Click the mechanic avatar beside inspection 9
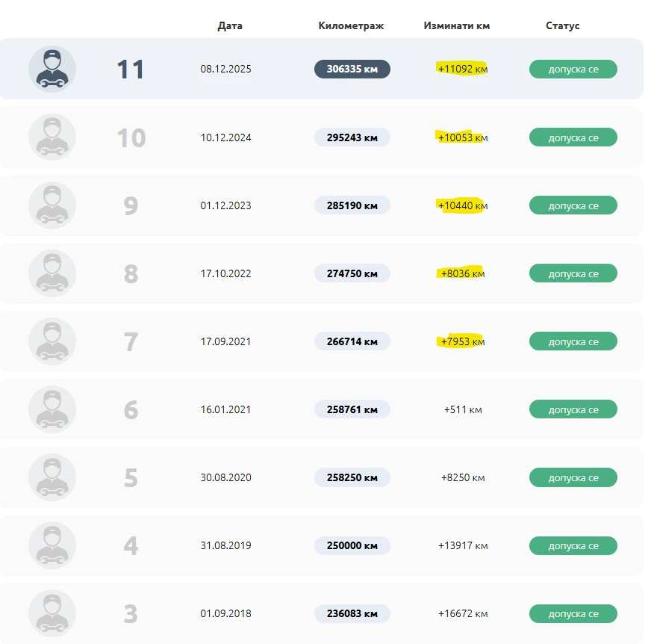The height and width of the screenshot is (644, 657). tap(52, 205)
